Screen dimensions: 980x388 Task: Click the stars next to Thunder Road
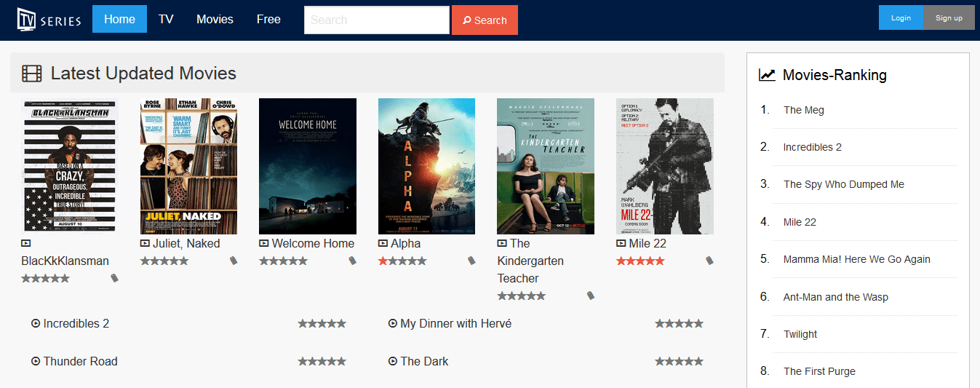322,361
